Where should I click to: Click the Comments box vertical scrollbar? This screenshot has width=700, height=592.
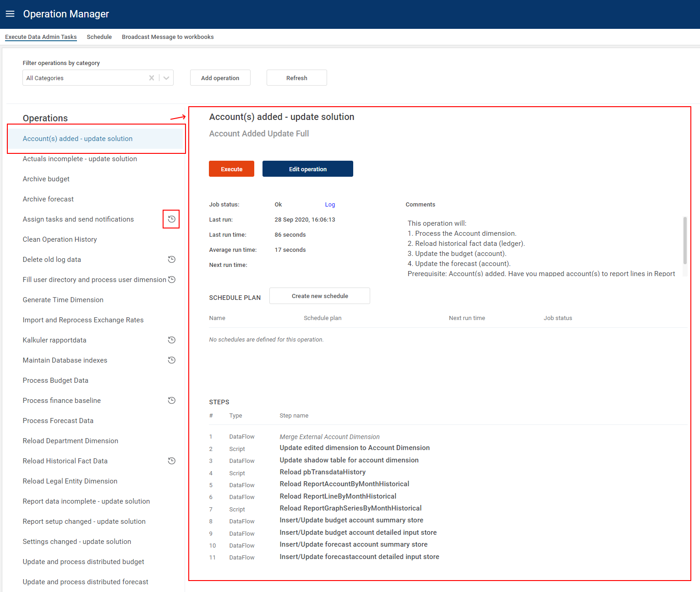[x=685, y=240]
